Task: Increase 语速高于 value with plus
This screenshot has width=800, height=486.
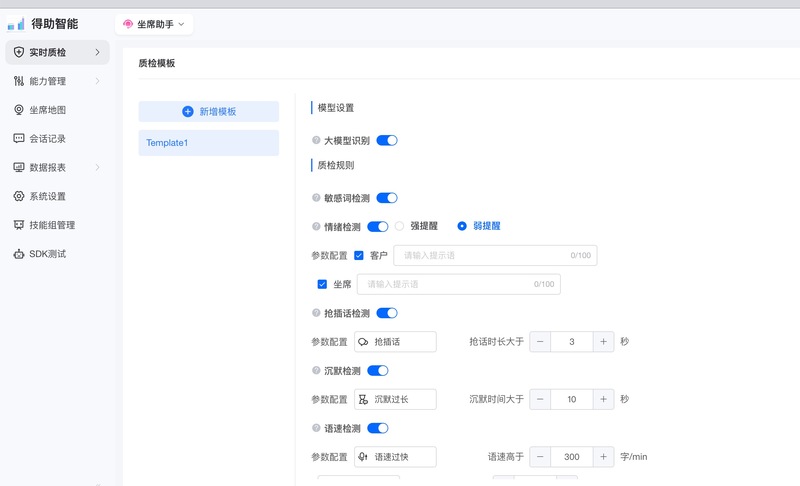Action: point(603,457)
